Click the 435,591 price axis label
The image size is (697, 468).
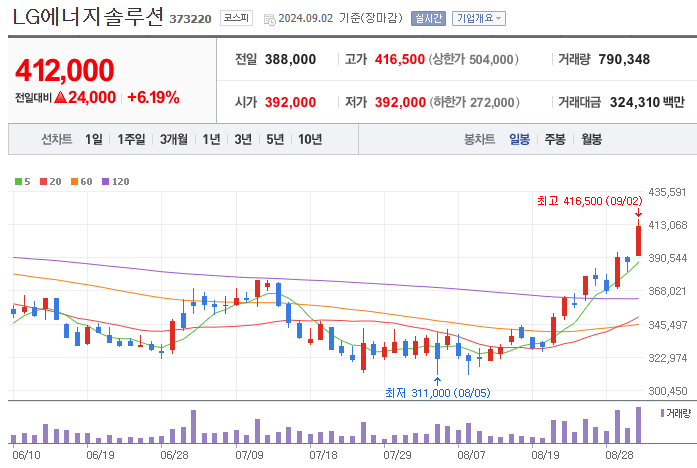tap(668, 192)
